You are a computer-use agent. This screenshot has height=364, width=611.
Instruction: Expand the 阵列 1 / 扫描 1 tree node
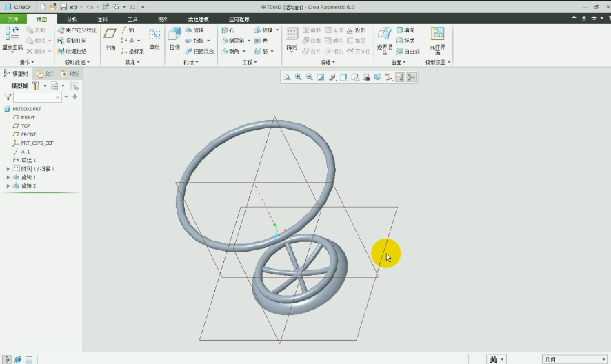click(8, 169)
